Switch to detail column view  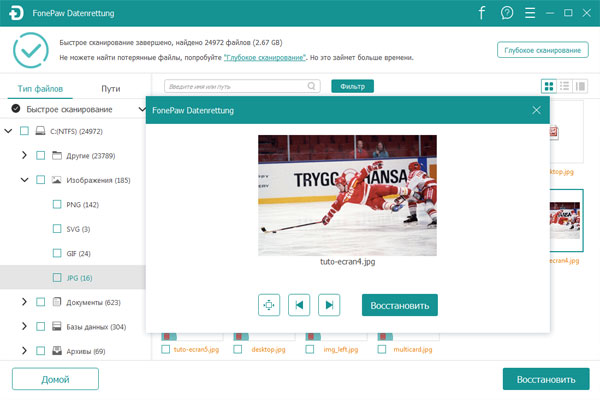tap(581, 86)
